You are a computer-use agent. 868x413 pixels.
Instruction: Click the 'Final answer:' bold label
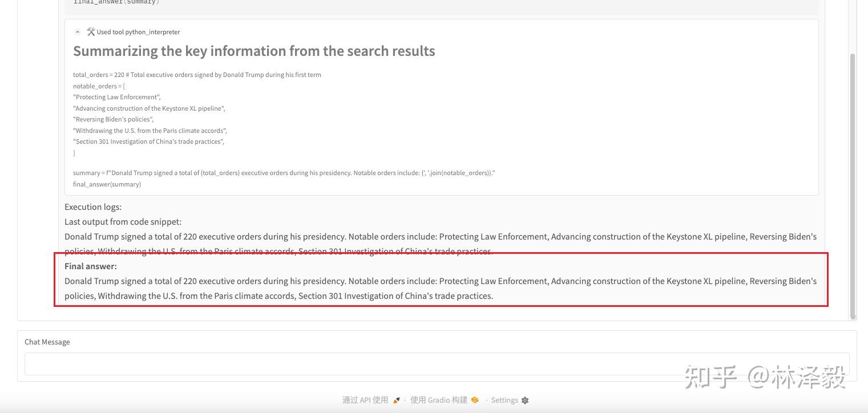coord(91,266)
